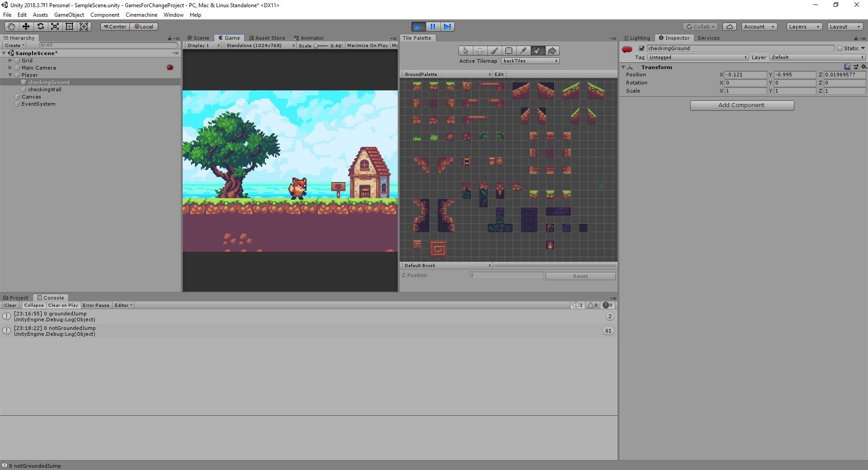The height and width of the screenshot is (470, 868).
Task: Switch to the Project tab
Action: click(16, 298)
